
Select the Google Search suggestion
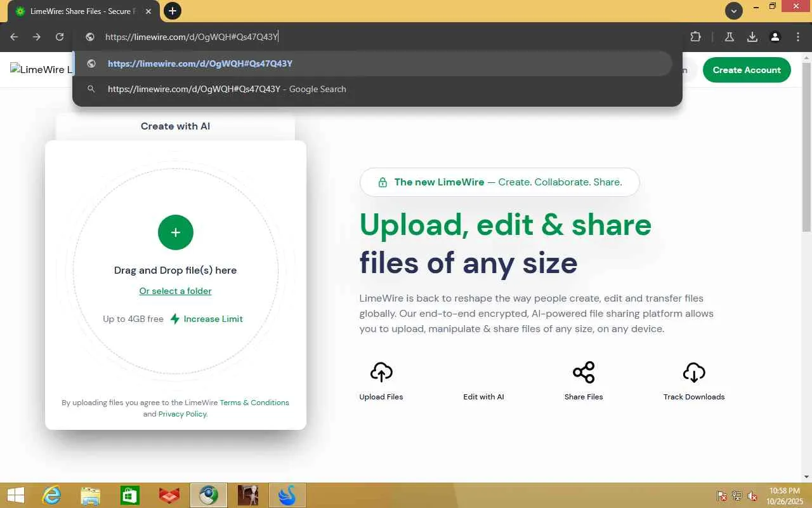[372, 89]
